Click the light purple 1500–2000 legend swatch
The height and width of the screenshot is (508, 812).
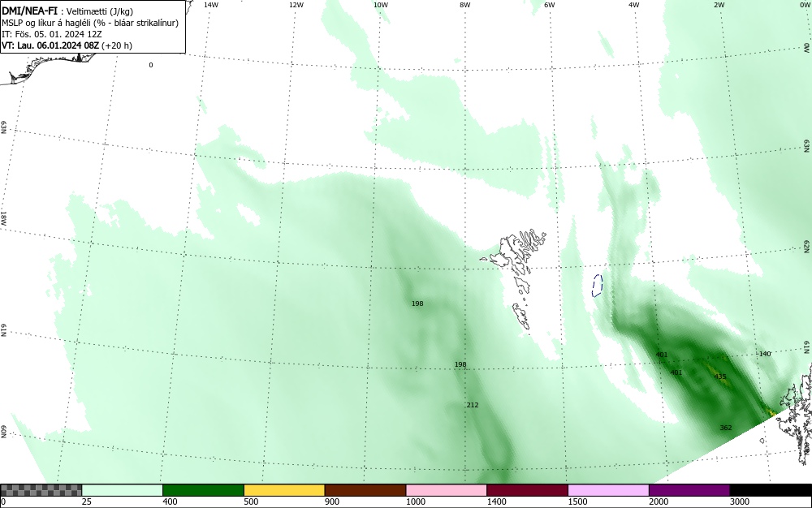point(608,490)
